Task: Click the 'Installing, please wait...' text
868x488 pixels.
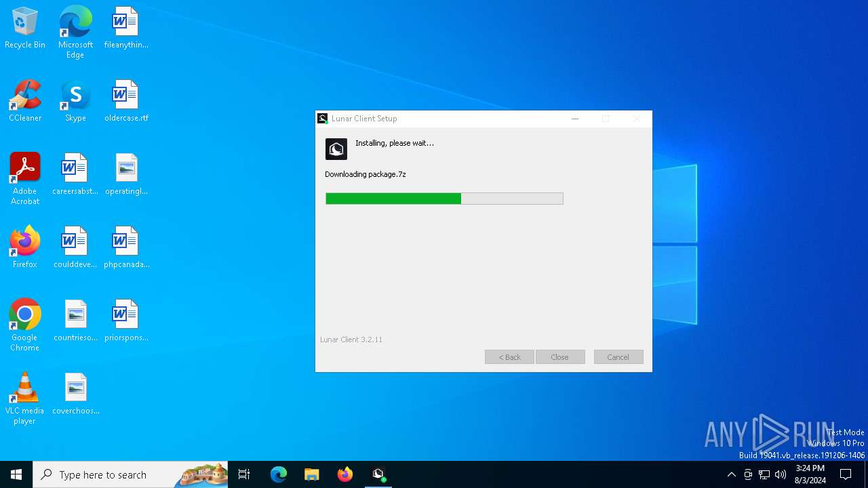Action: (x=395, y=143)
